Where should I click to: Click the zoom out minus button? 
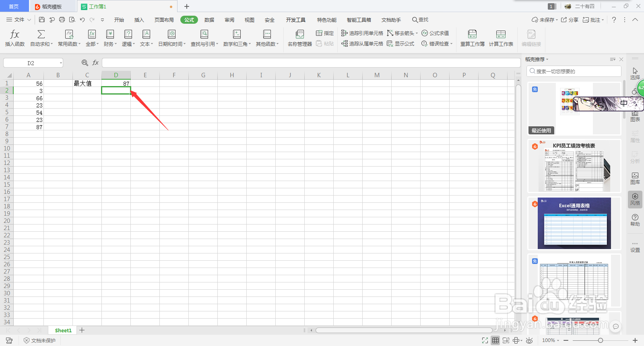(566, 340)
